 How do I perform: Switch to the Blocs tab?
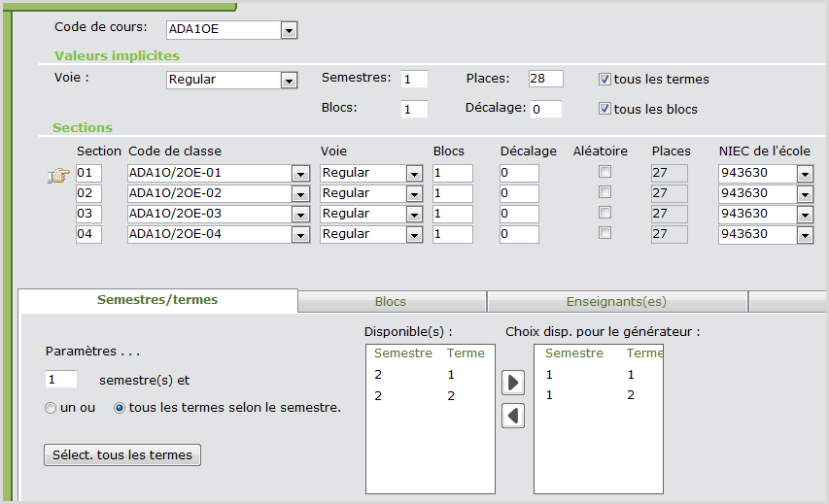pyautogui.click(x=391, y=302)
